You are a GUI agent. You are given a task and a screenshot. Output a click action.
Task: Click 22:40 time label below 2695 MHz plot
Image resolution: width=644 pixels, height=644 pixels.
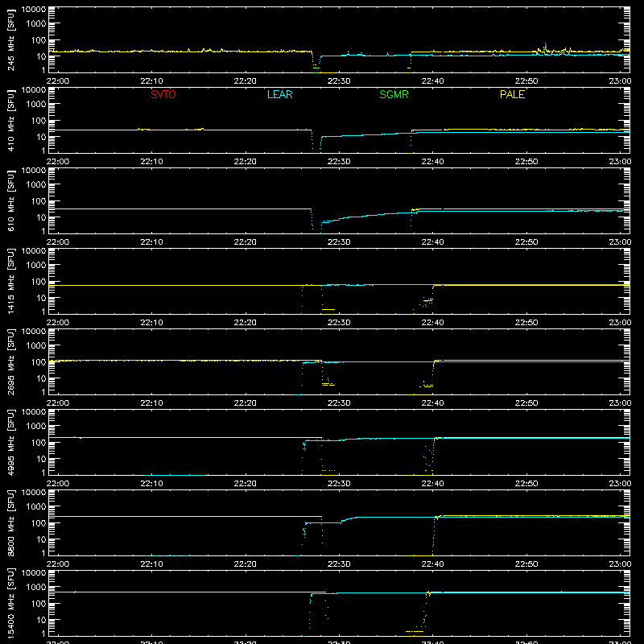tap(432, 403)
